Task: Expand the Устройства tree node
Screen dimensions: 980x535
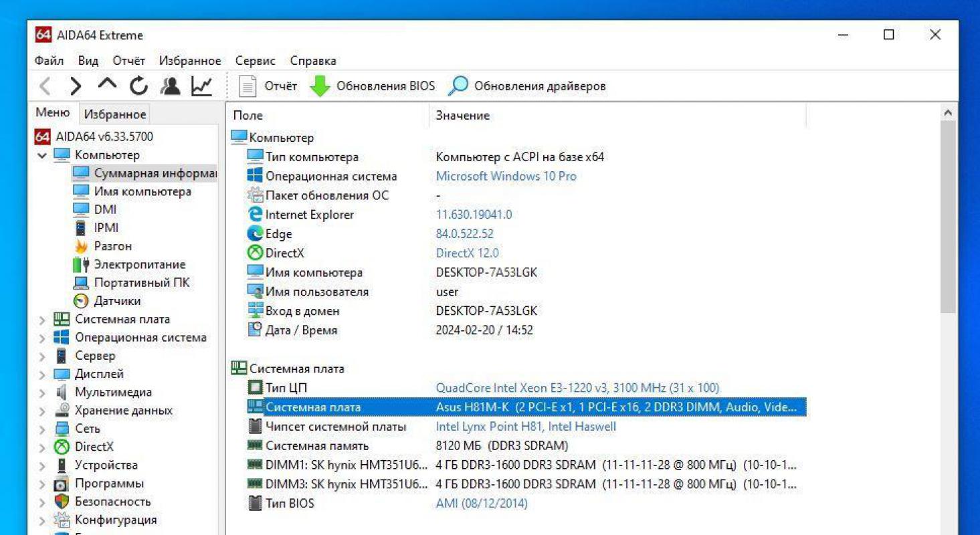Action: [x=42, y=465]
